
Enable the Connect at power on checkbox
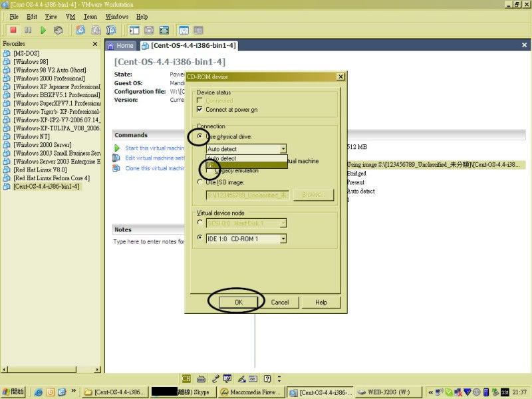click(x=199, y=109)
